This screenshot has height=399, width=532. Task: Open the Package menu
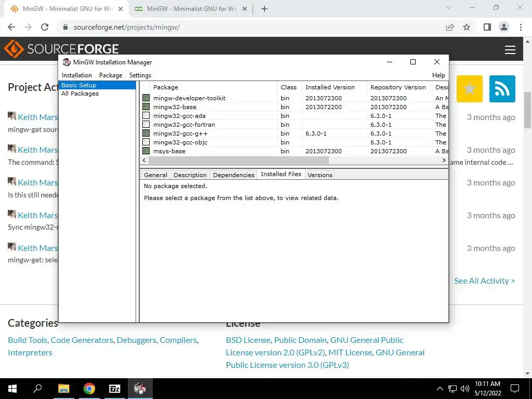pyautogui.click(x=111, y=75)
